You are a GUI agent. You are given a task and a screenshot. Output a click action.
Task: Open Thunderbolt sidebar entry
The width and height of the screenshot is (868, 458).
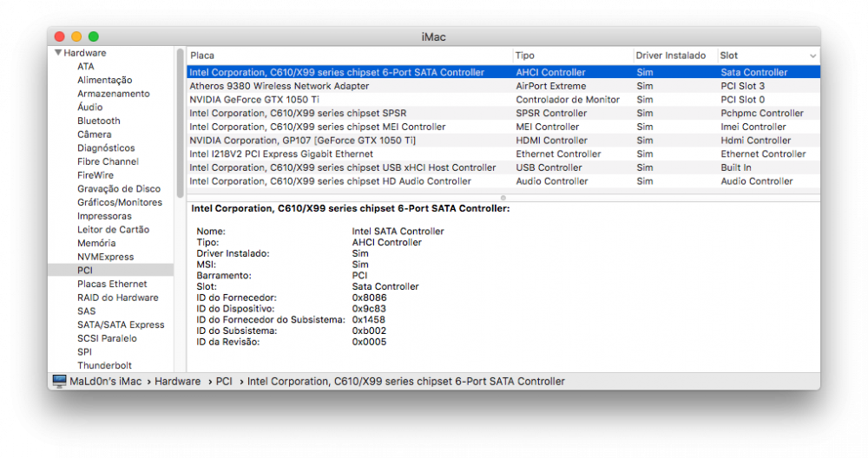[105, 366]
